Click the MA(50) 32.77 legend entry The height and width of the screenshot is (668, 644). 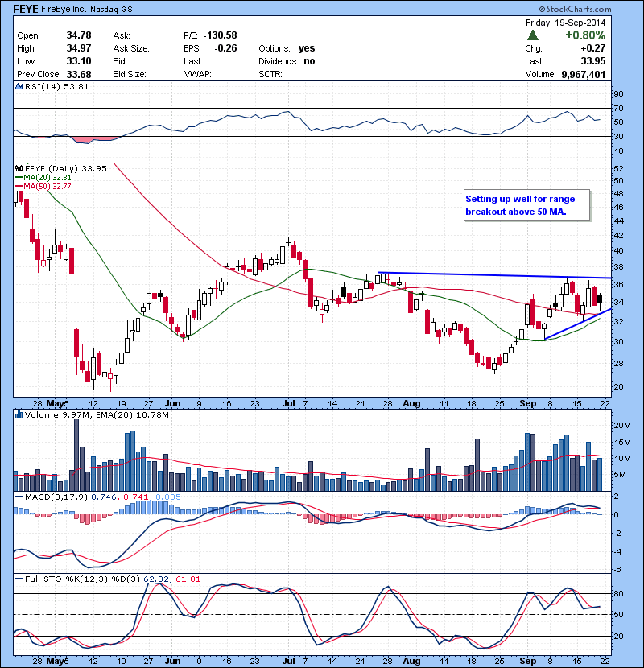[43, 186]
